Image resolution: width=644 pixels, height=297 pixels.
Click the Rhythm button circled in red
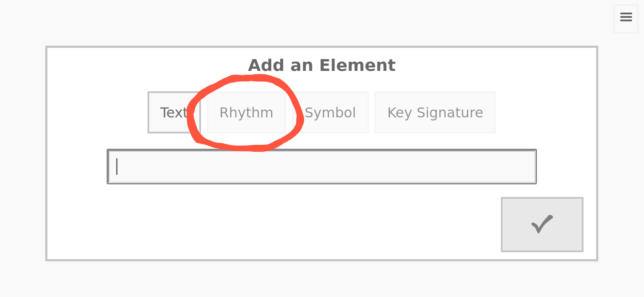tap(246, 113)
